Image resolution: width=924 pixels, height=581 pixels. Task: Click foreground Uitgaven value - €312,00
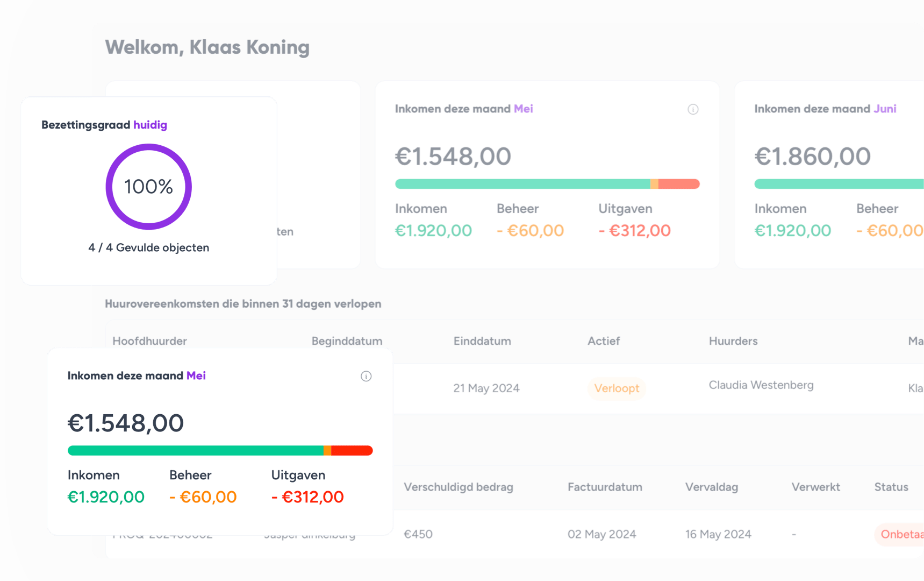coord(307,497)
